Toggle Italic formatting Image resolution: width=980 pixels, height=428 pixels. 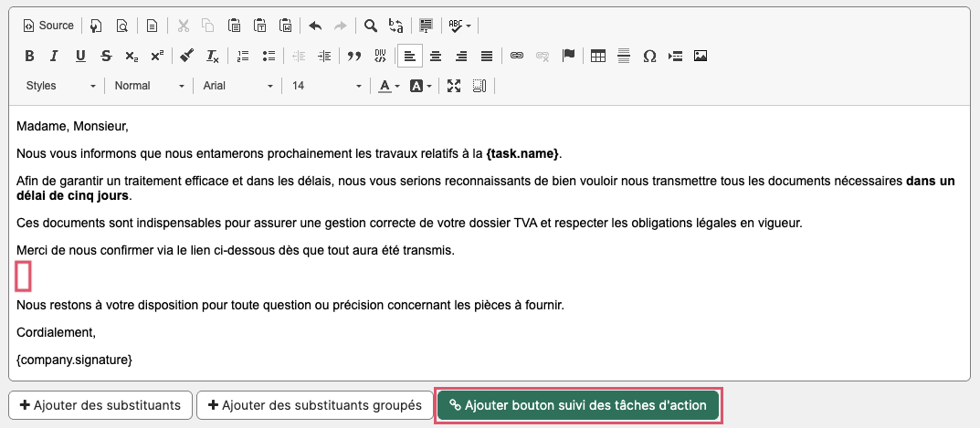[x=55, y=56]
